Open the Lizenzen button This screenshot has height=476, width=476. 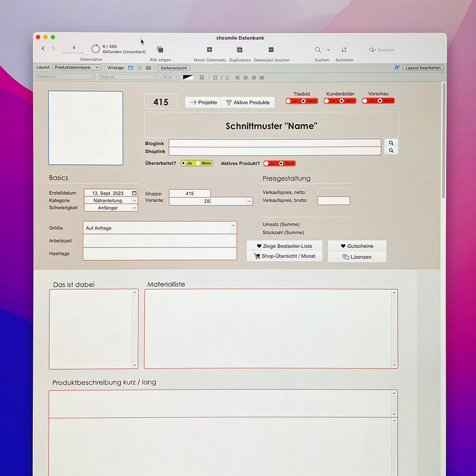point(357,257)
